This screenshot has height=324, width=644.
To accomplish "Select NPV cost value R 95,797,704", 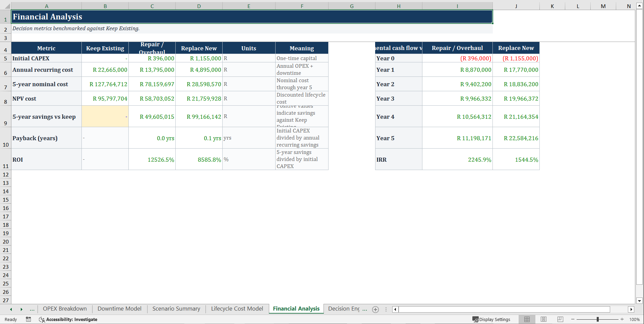I will tap(105, 99).
